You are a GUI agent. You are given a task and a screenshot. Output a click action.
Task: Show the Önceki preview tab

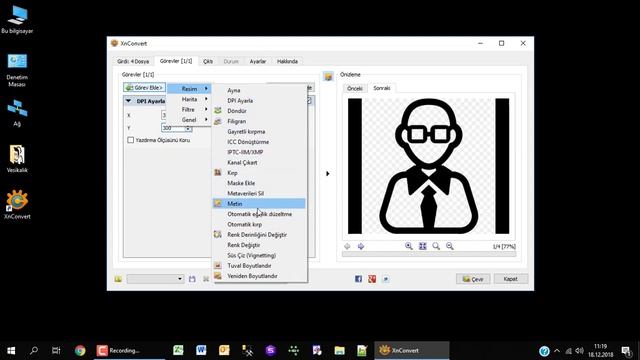(354, 88)
